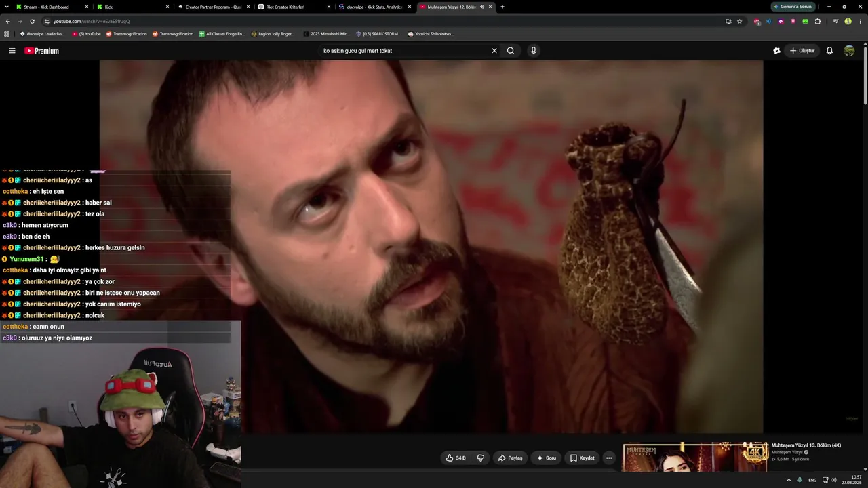This screenshot has height=488, width=868.
Task: Open Yoruichi Shihoin bookmark
Action: (x=431, y=33)
